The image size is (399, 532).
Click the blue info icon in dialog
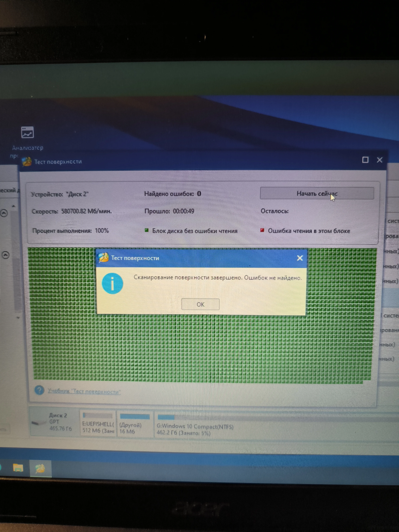click(x=112, y=284)
